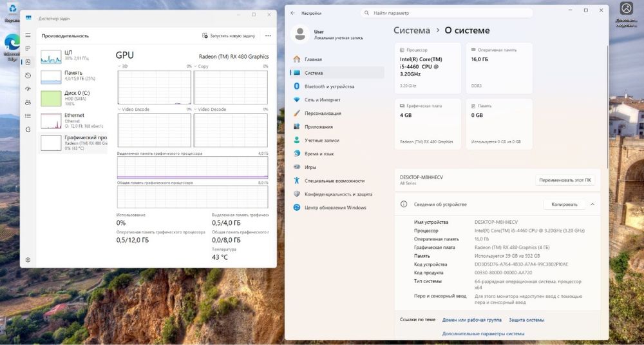644x345 pixels.
Task: Open User local account profile picture
Action: tap(300, 34)
